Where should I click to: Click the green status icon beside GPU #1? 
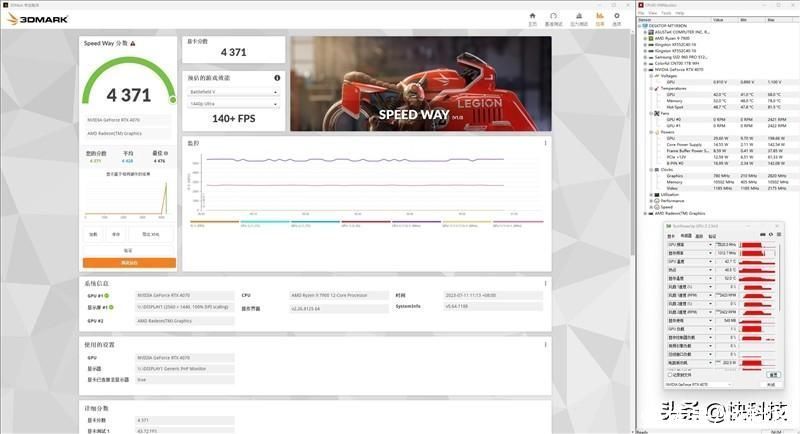pyautogui.click(x=107, y=296)
